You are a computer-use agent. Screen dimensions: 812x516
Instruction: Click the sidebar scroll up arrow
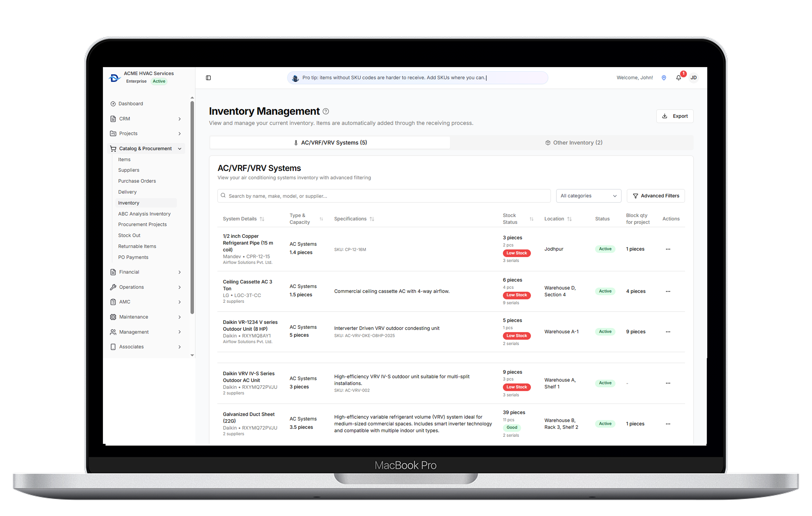[192, 98]
